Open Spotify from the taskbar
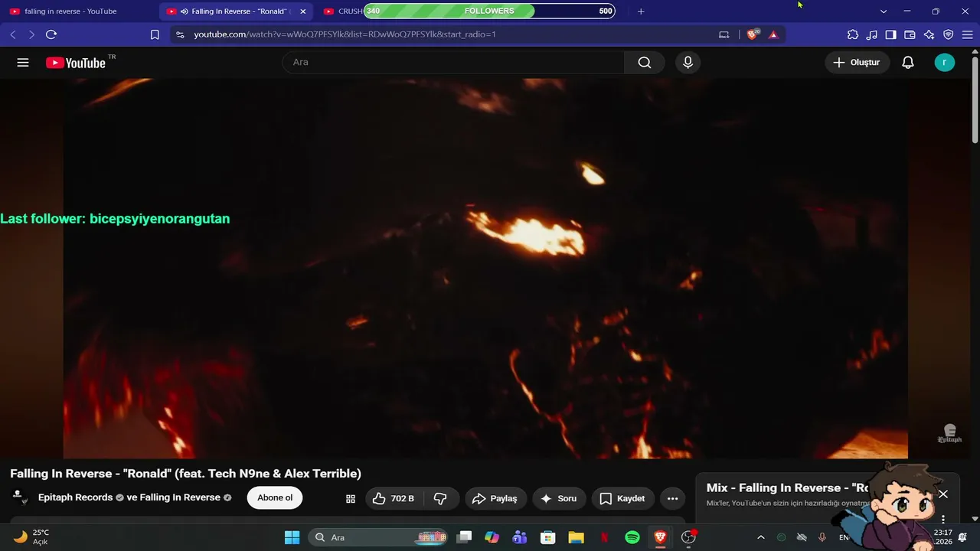This screenshot has width=980, height=551. 632,537
